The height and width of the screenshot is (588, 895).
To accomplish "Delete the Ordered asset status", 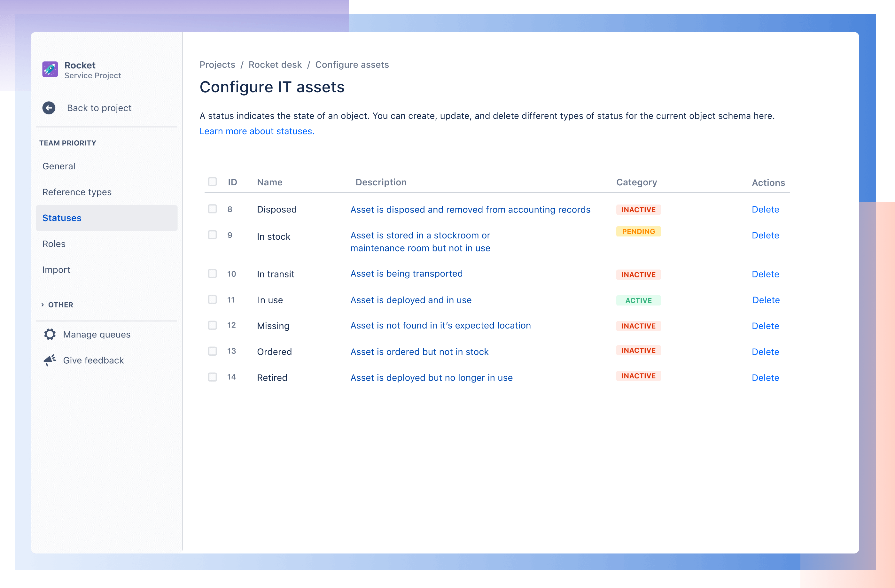I will (x=766, y=351).
